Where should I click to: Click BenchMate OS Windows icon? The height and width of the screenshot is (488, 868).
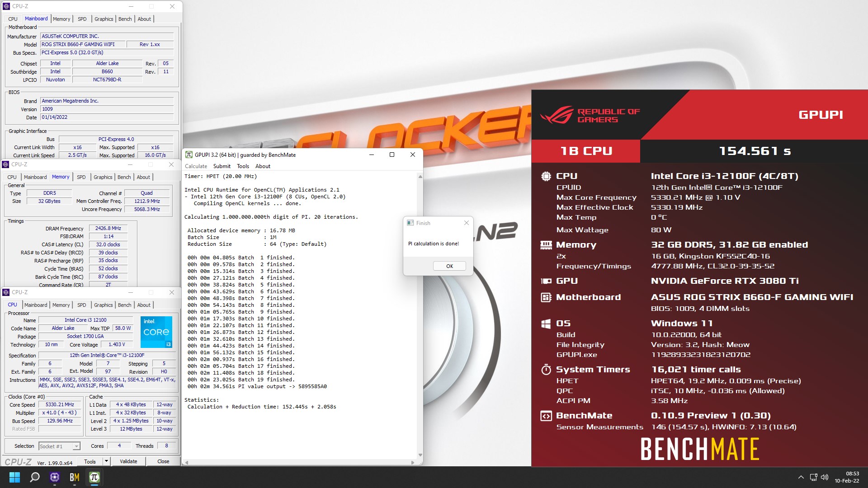[546, 324]
